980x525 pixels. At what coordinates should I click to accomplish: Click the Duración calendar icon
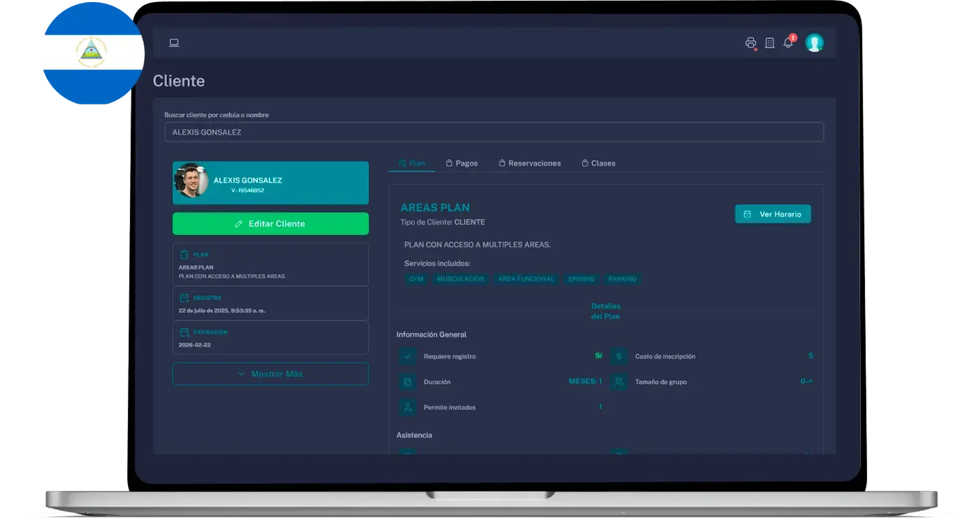tap(408, 382)
